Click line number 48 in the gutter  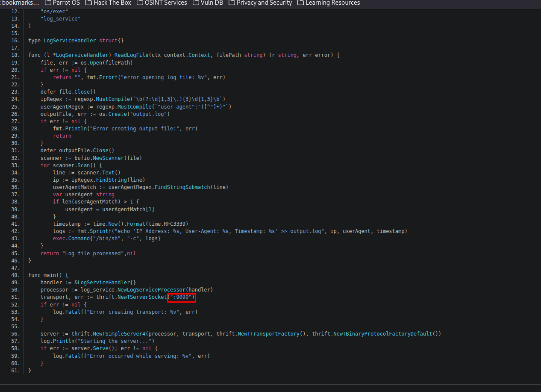[15, 275]
